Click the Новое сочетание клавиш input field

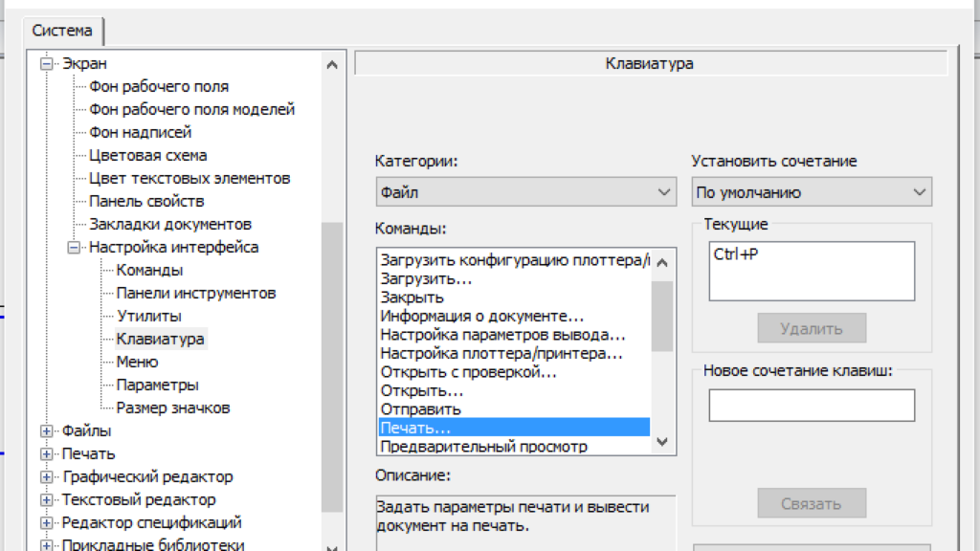[811, 405]
